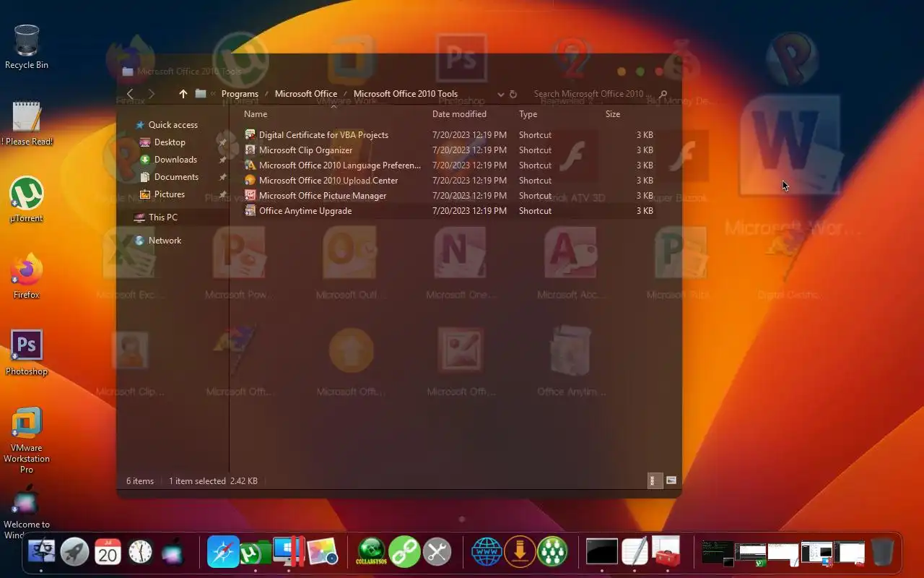Select Microsoft Office 2010 Upload Center
This screenshot has width=924, height=578.
tap(322, 181)
